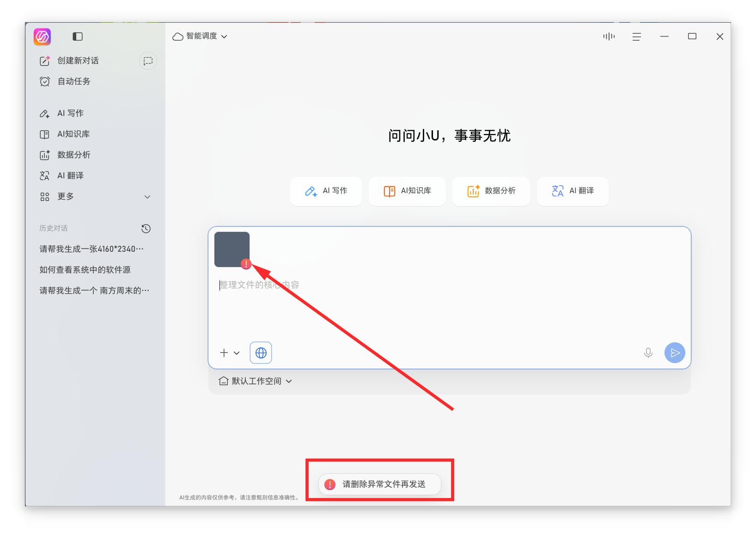The height and width of the screenshot is (534, 756).
Task: Open the 智能调度 model dropdown
Action: (x=200, y=36)
